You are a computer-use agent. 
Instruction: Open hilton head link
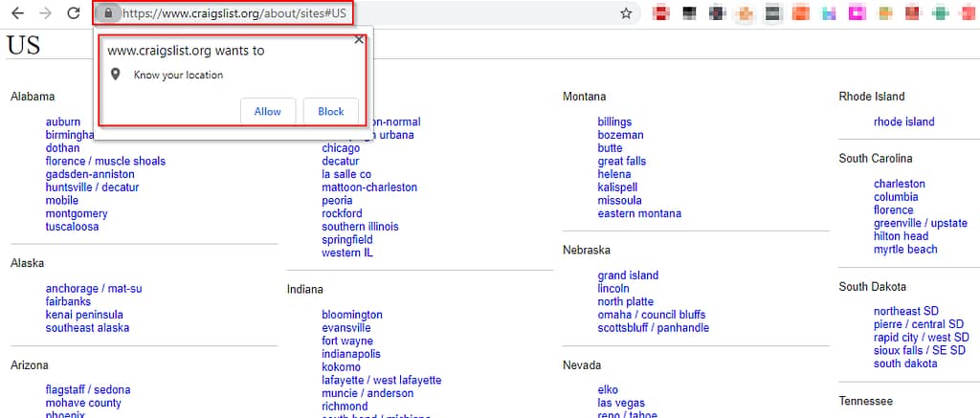coord(902,236)
